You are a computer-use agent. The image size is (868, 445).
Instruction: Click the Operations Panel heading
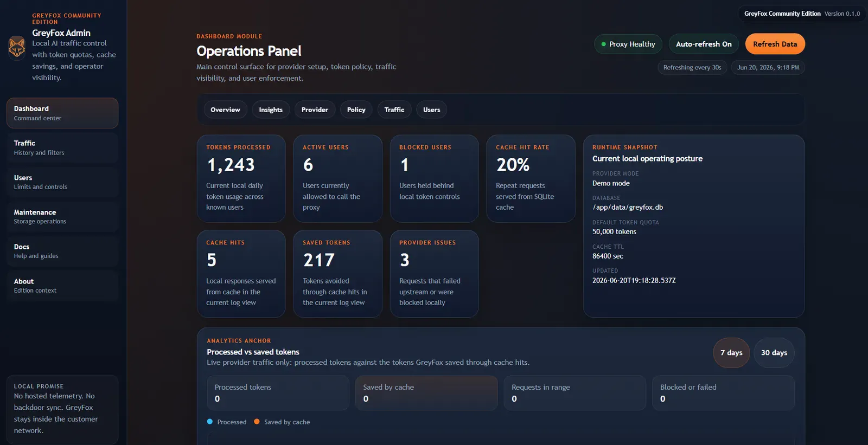[249, 51]
